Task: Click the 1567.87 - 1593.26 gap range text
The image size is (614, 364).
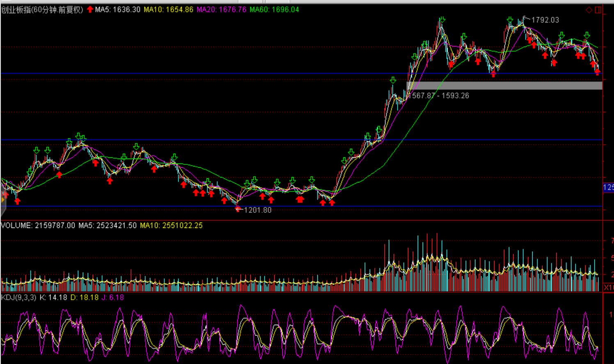Action: [x=439, y=96]
